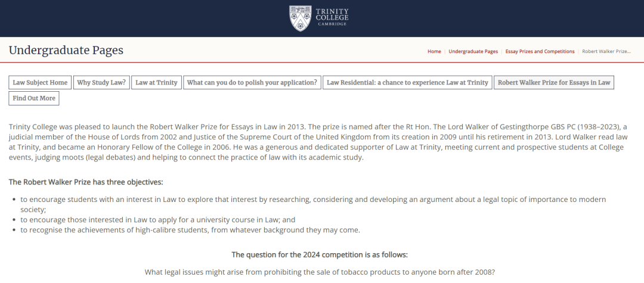Select the Why Study Law? tab

(101, 82)
